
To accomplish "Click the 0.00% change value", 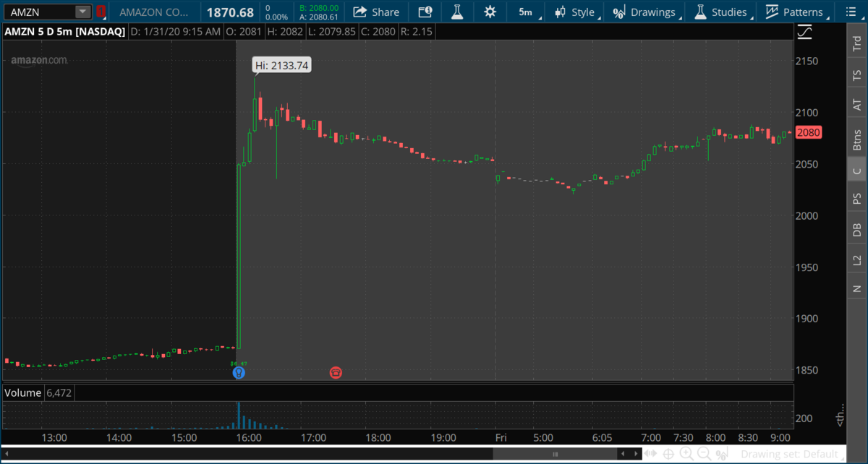I will [277, 17].
